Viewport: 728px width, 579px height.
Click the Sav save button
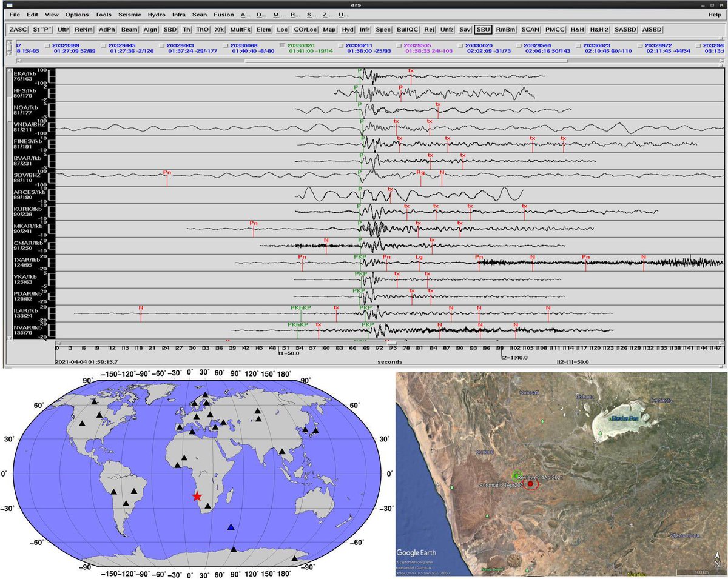click(465, 29)
